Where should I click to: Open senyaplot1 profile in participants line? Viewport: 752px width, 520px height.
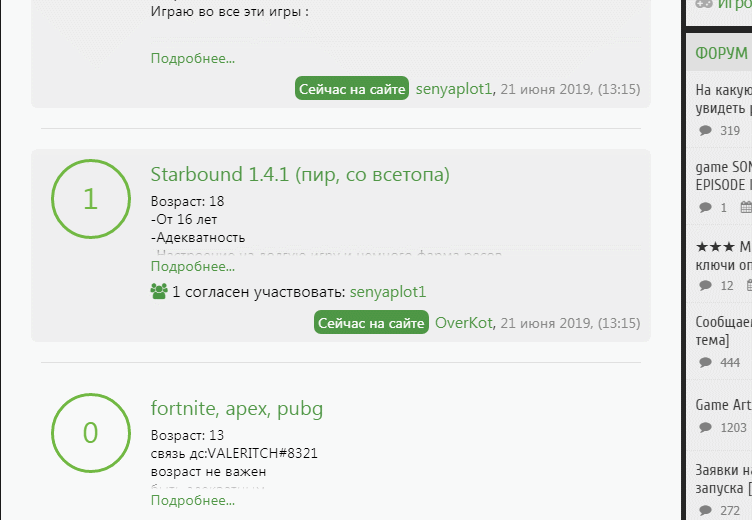tap(388, 292)
